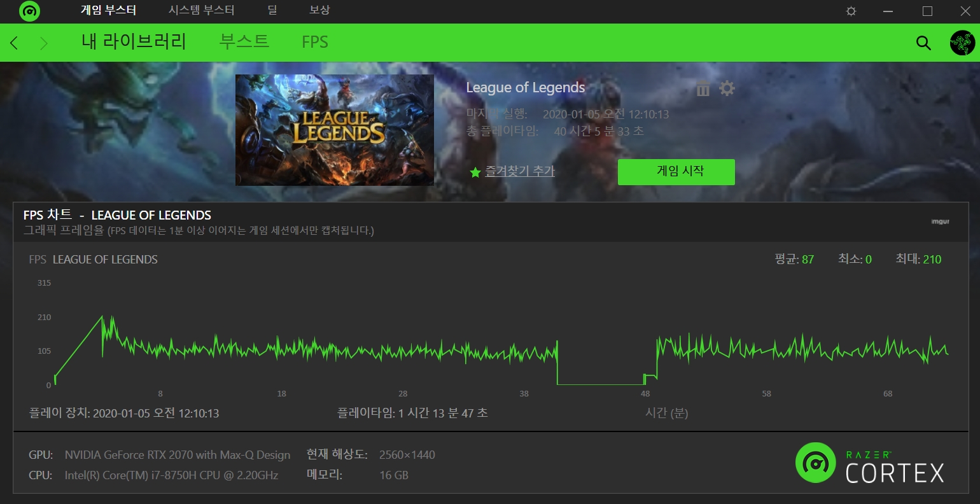Screen dimensions: 980x504
Task: Click the CPU name Intel Core i7-8750H
Action: [171, 475]
